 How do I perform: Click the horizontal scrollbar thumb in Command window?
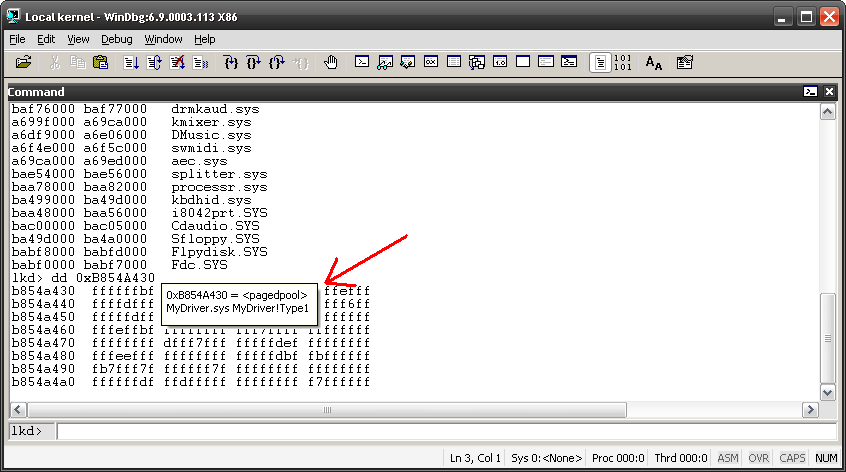(326, 409)
